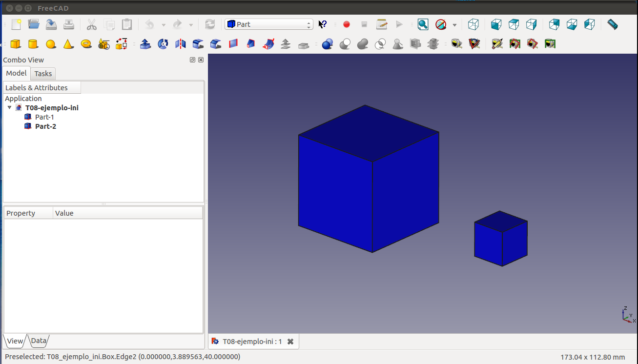Screen dimensions: 638x364
Task: Open the What's This help pointer
Action: point(322,24)
